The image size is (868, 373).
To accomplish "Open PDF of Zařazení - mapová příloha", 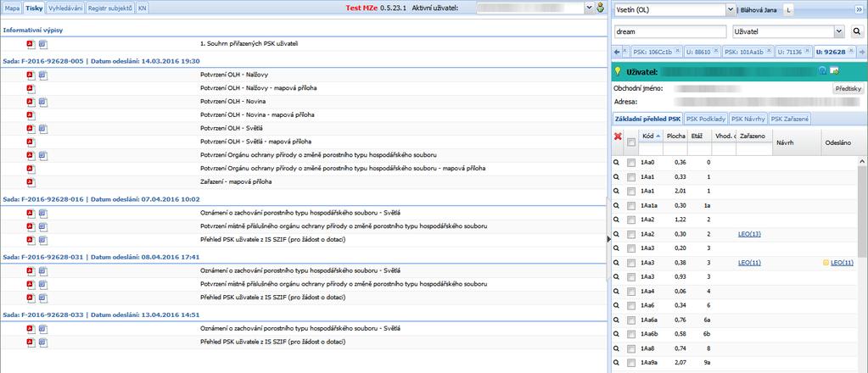I will pyautogui.click(x=31, y=182).
